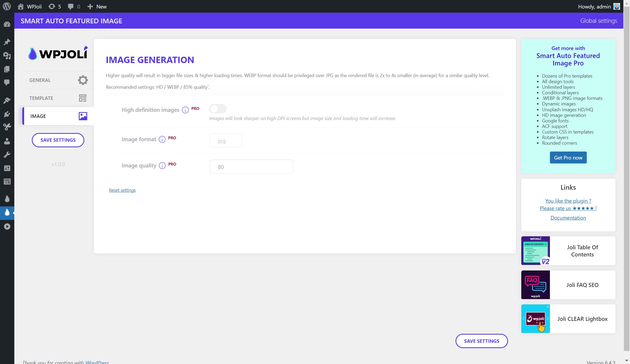
Task: Click the PRO badge beside Image format
Action: pyautogui.click(x=172, y=138)
